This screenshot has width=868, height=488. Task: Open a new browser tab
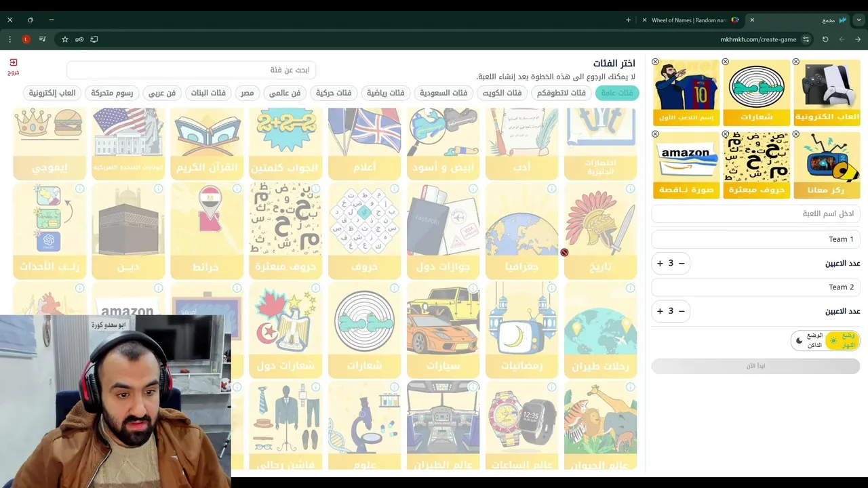pos(628,20)
